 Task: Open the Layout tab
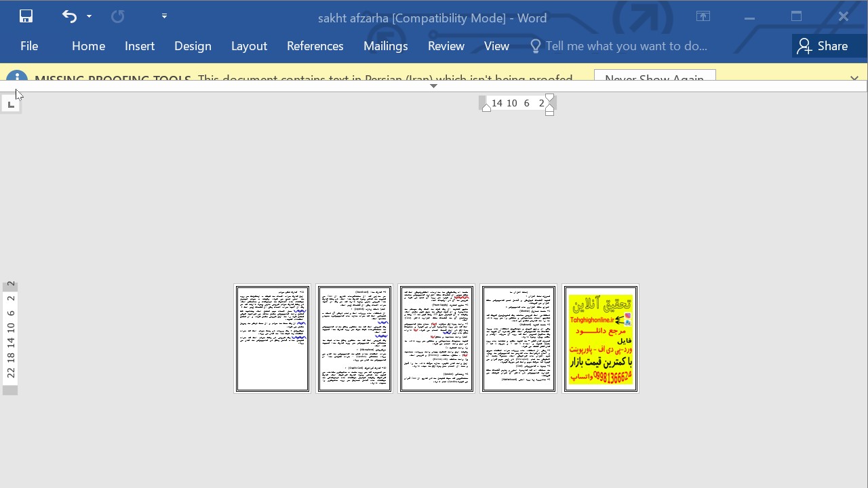pos(249,46)
